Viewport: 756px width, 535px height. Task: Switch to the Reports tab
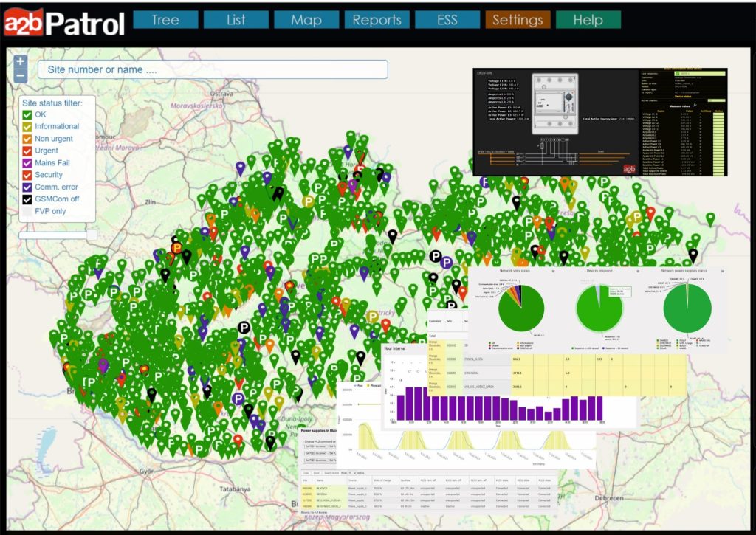(377, 20)
